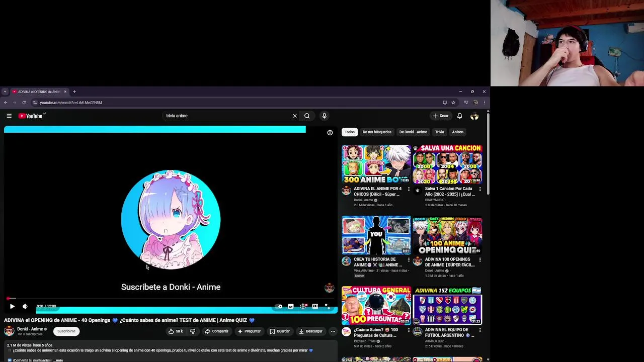Dislike the video with thumbs down

pos(193,331)
